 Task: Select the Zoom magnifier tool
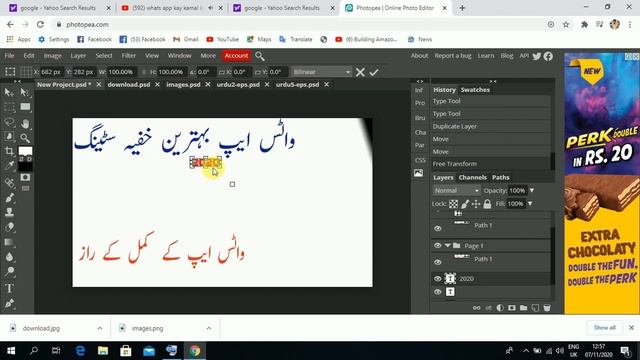pos(25,138)
